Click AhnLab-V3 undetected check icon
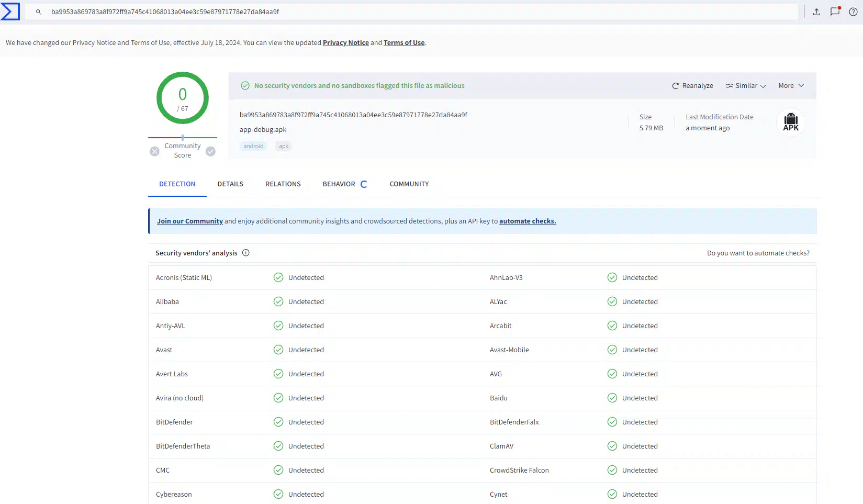The height and width of the screenshot is (504, 863). click(612, 277)
